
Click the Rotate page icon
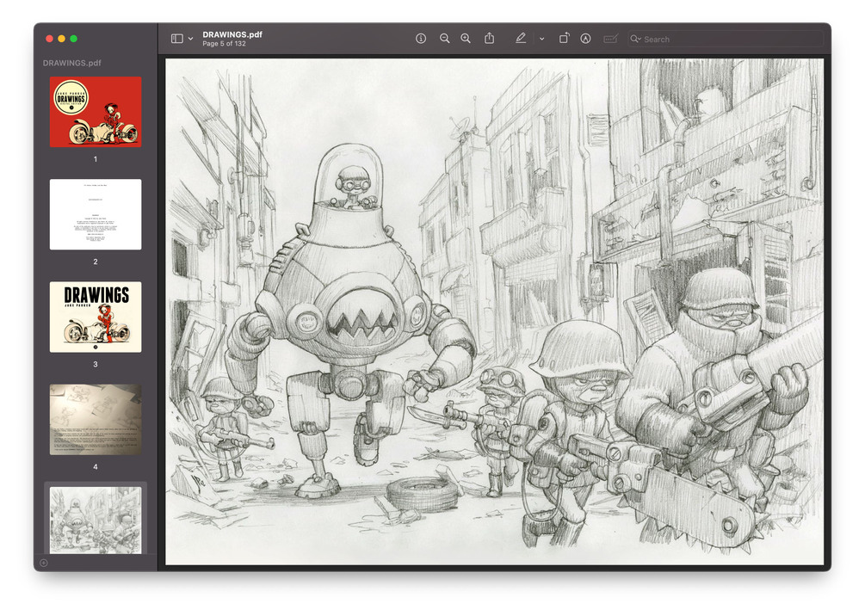point(564,38)
